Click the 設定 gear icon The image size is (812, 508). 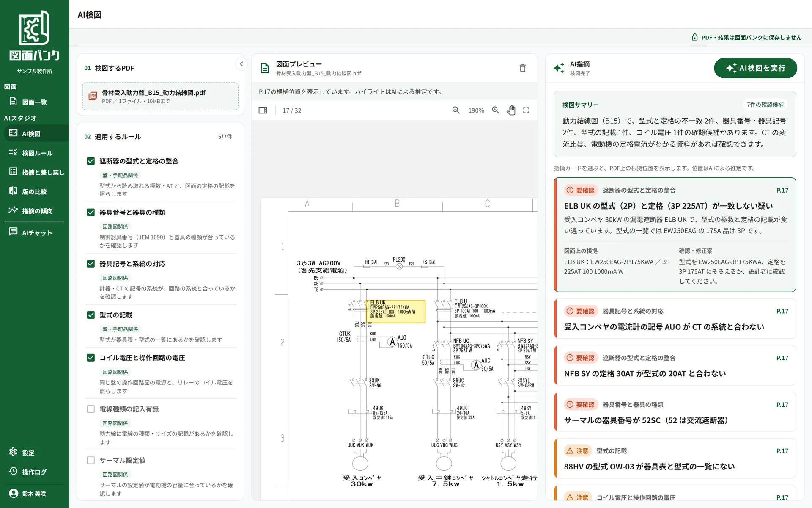(13, 452)
